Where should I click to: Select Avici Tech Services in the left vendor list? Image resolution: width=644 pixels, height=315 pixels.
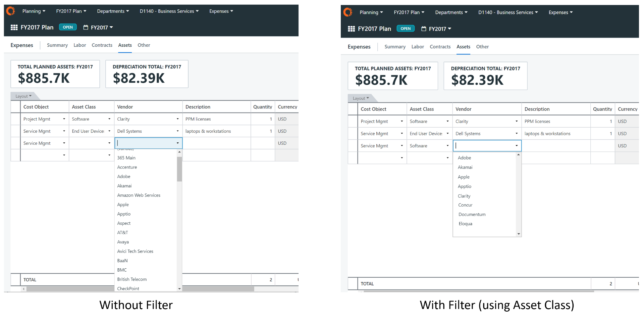click(135, 251)
